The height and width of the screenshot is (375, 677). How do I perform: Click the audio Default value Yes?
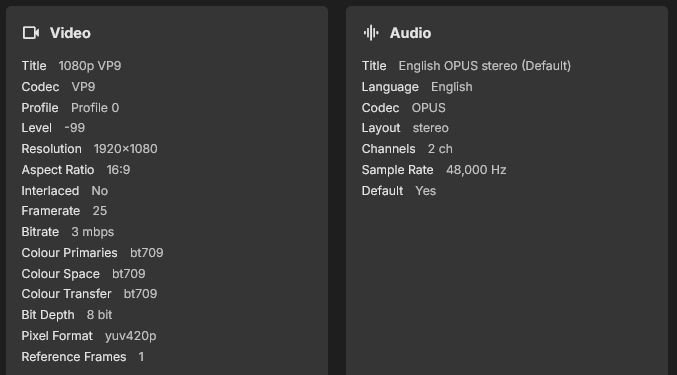[426, 191]
